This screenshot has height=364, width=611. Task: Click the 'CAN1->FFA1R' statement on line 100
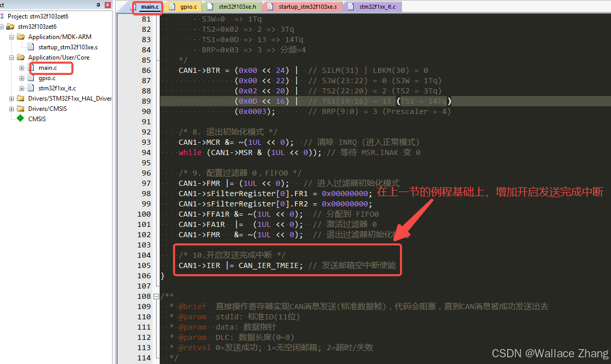coord(204,215)
